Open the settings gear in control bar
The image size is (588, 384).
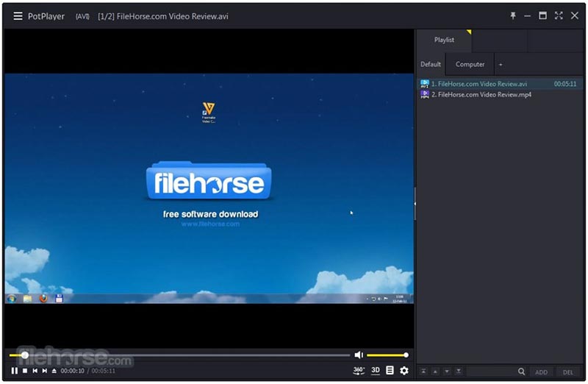click(404, 371)
